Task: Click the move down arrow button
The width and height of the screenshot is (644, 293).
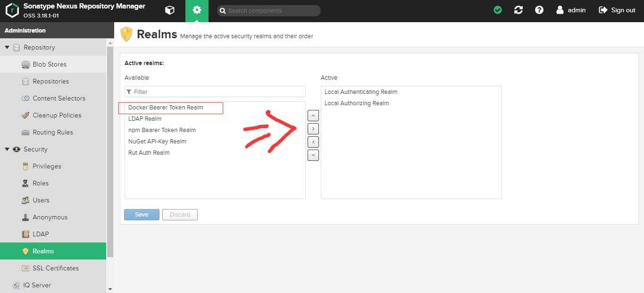Action: click(313, 155)
